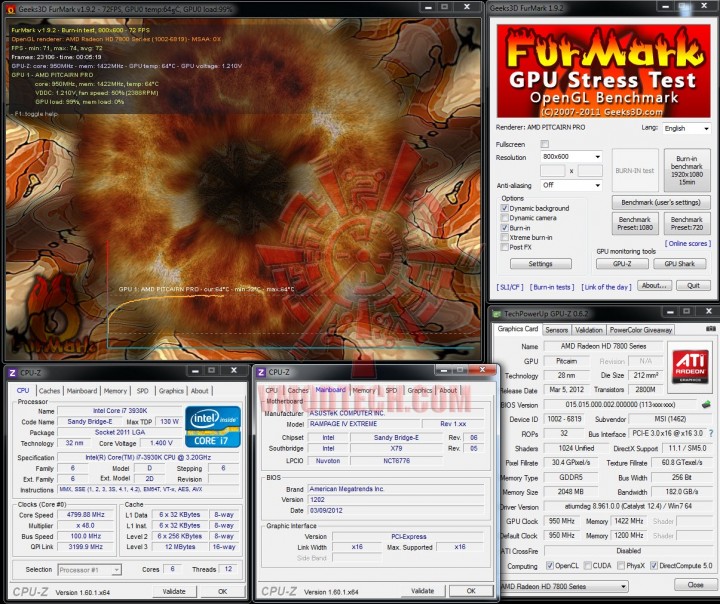Switch to Caches tab in left CPU-Z
Screen dimensions: 720x604
coord(49,391)
